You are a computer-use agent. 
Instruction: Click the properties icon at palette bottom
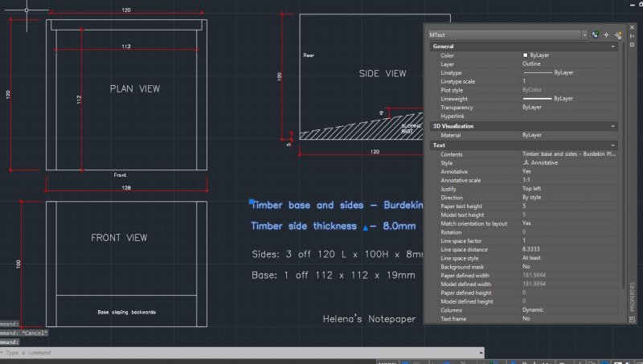point(632,320)
